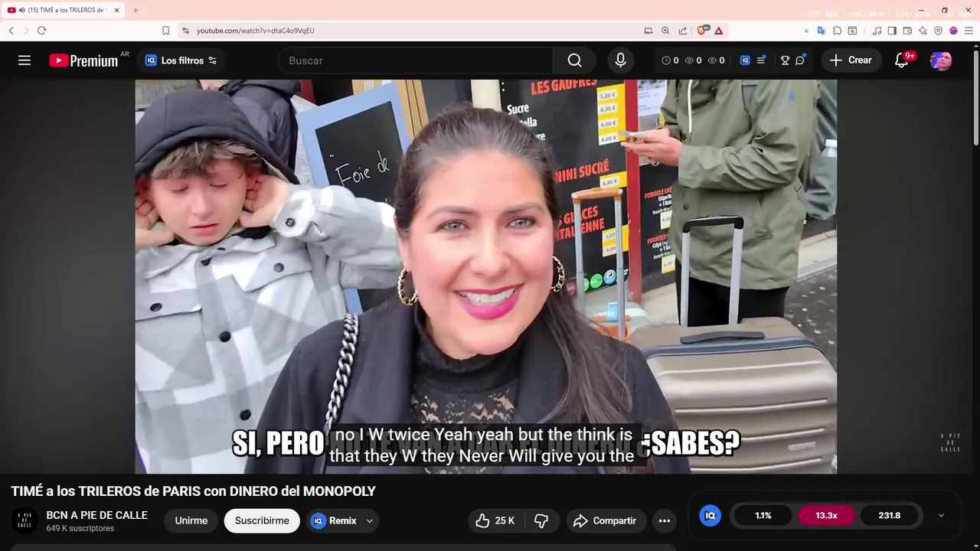Toggle the browser sidebar panel
The height and width of the screenshot is (551, 980).
point(892,31)
